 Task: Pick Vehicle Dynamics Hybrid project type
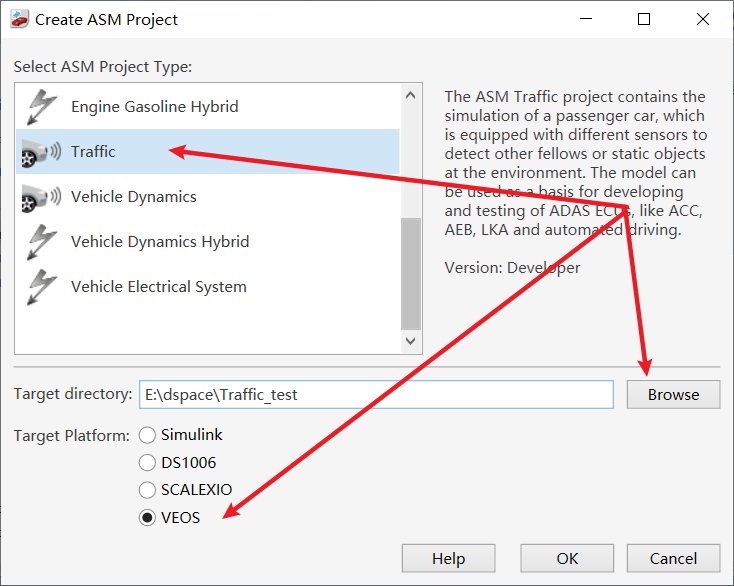click(207, 242)
